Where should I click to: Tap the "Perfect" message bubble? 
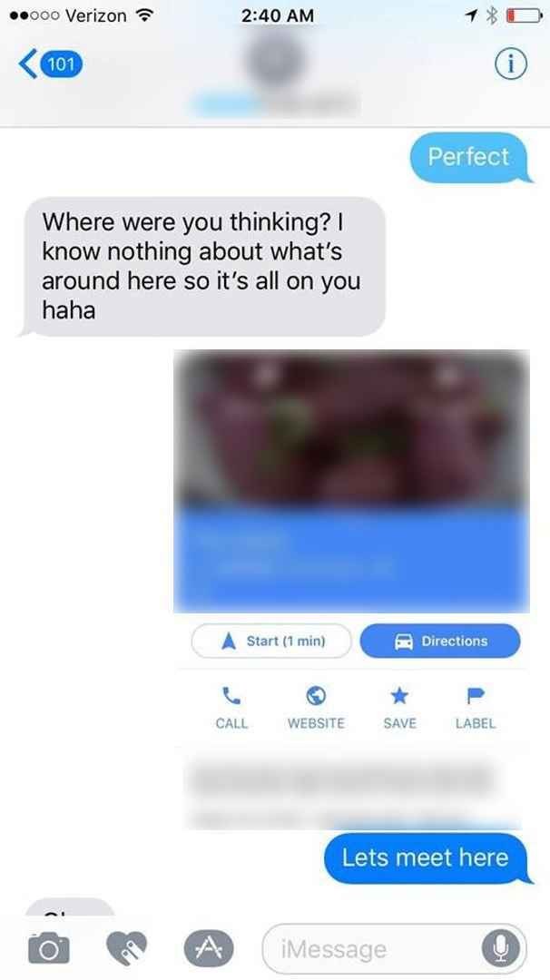coord(468,156)
